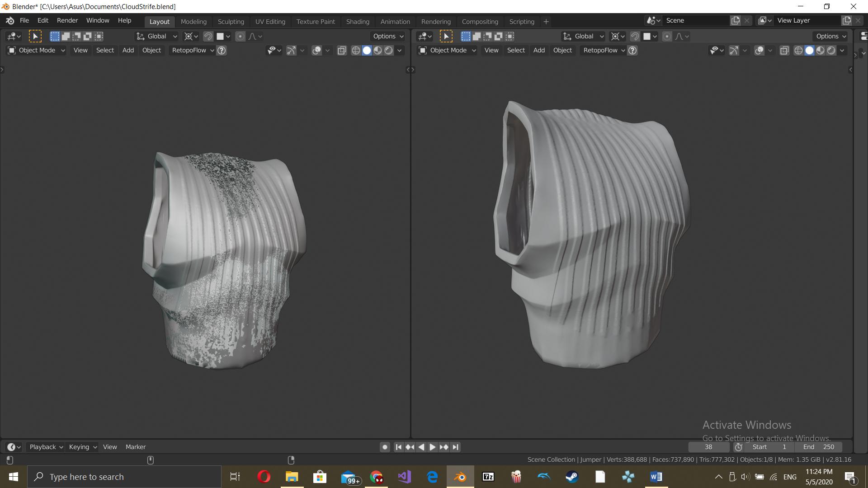The width and height of the screenshot is (868, 488).
Task: Click the add view layer icon
Action: (847, 20)
